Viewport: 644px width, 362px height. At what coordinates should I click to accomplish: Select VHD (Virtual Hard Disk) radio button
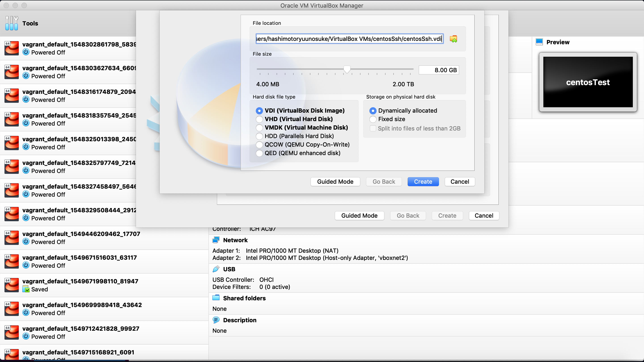click(x=259, y=119)
